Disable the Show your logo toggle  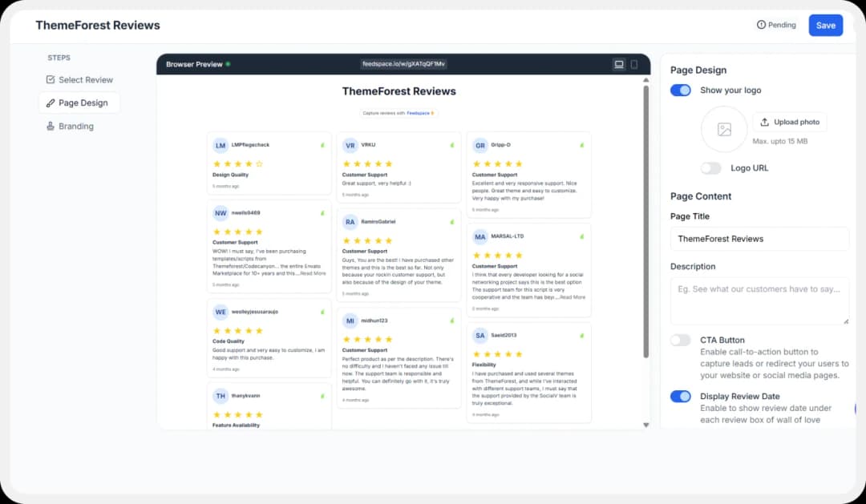[x=681, y=91]
